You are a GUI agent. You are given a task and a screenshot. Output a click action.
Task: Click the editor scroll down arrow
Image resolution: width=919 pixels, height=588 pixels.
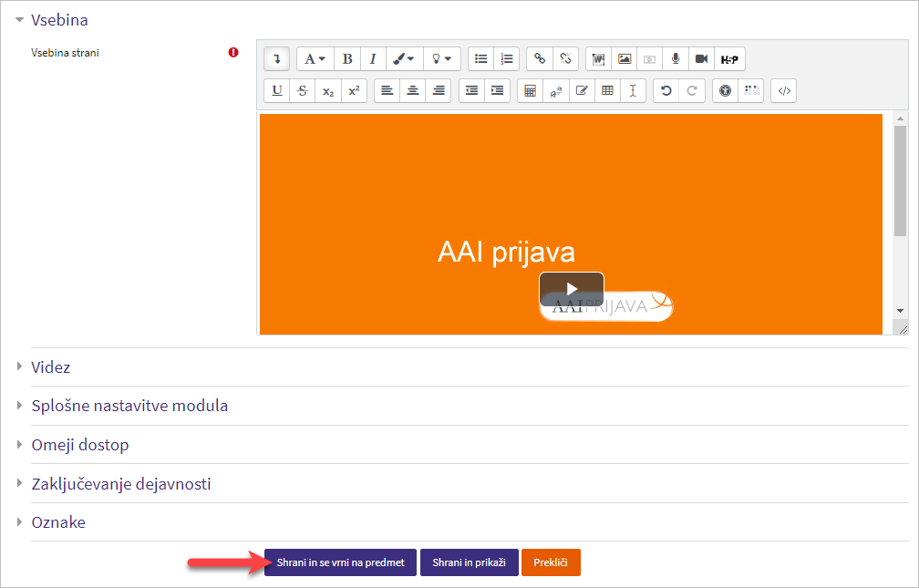point(900,311)
